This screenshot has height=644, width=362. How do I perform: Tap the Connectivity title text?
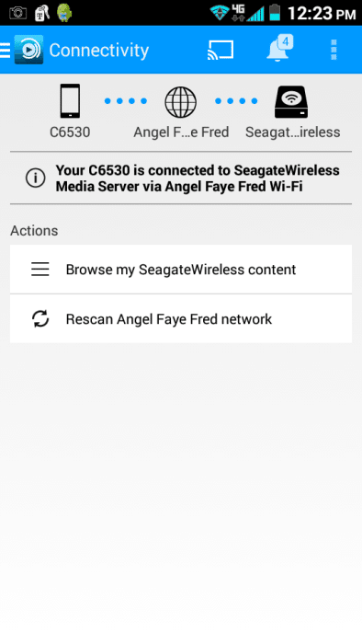(x=99, y=50)
